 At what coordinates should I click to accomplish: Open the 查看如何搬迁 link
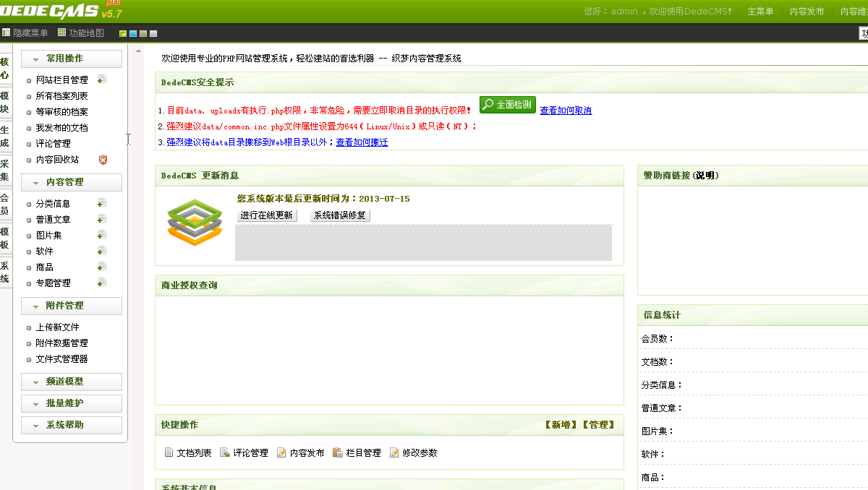[362, 142]
